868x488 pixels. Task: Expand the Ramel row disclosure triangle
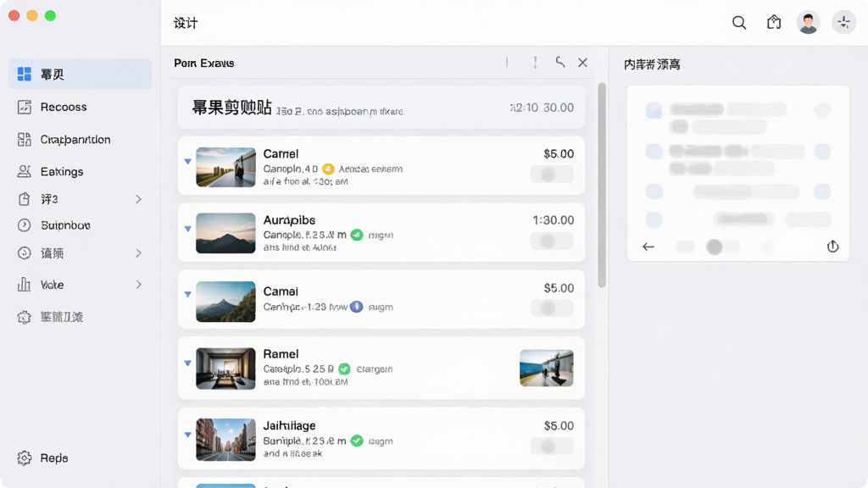point(187,363)
